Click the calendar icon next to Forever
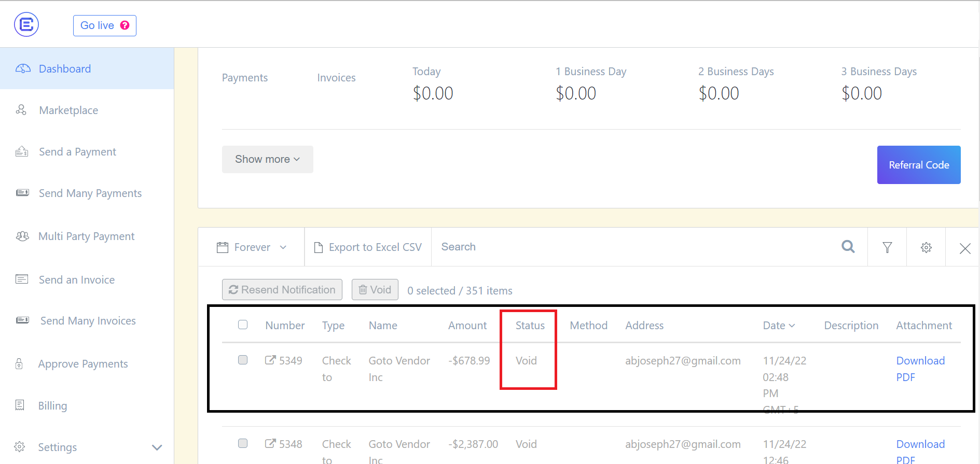The image size is (980, 464). [223, 247]
